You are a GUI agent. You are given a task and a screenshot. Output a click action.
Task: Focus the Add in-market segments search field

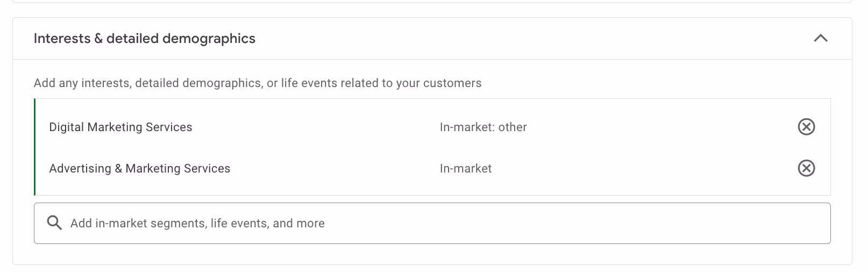432,223
